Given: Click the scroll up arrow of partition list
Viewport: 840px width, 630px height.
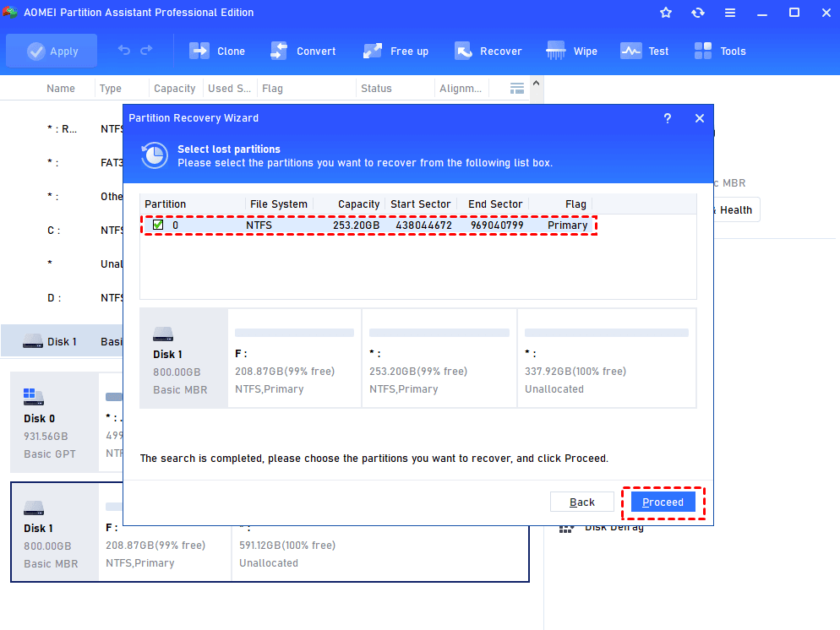Looking at the screenshot, I should coord(537,83).
